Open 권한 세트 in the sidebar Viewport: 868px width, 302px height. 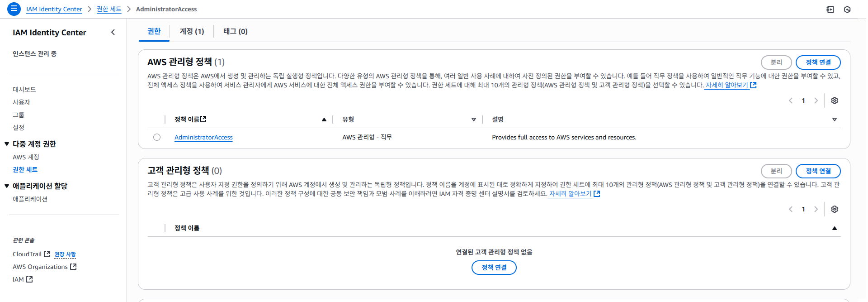coord(25,170)
